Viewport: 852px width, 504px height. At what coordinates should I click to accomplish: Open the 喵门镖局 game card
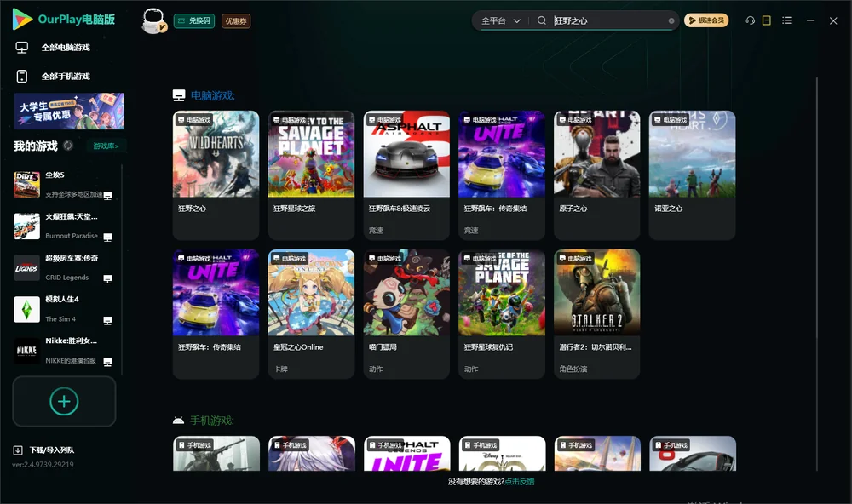(406, 314)
